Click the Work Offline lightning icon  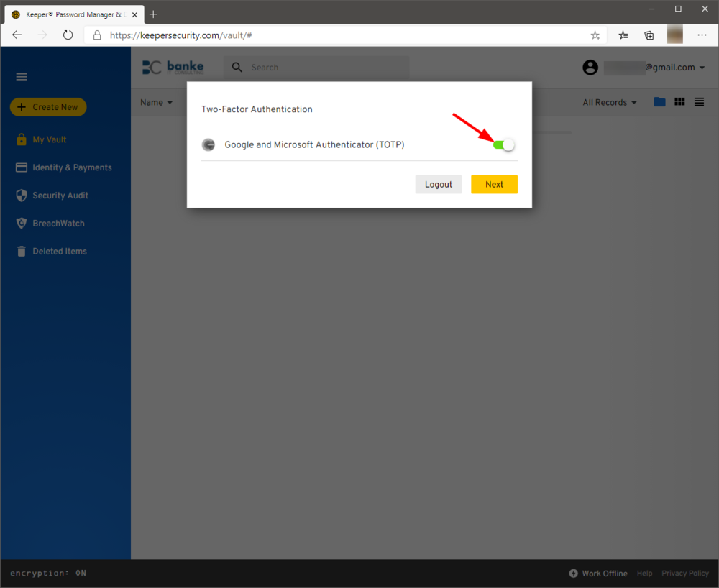573,574
